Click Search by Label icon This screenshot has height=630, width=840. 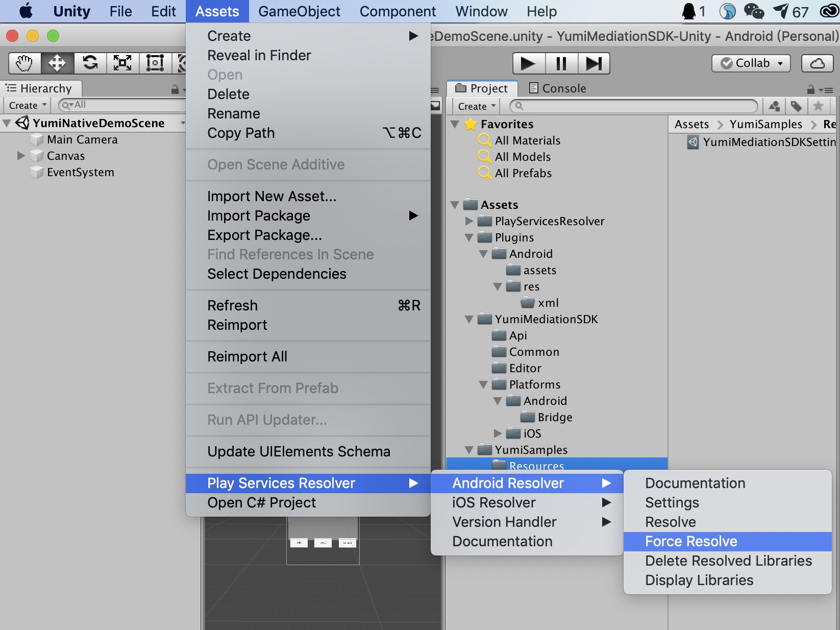point(796,106)
